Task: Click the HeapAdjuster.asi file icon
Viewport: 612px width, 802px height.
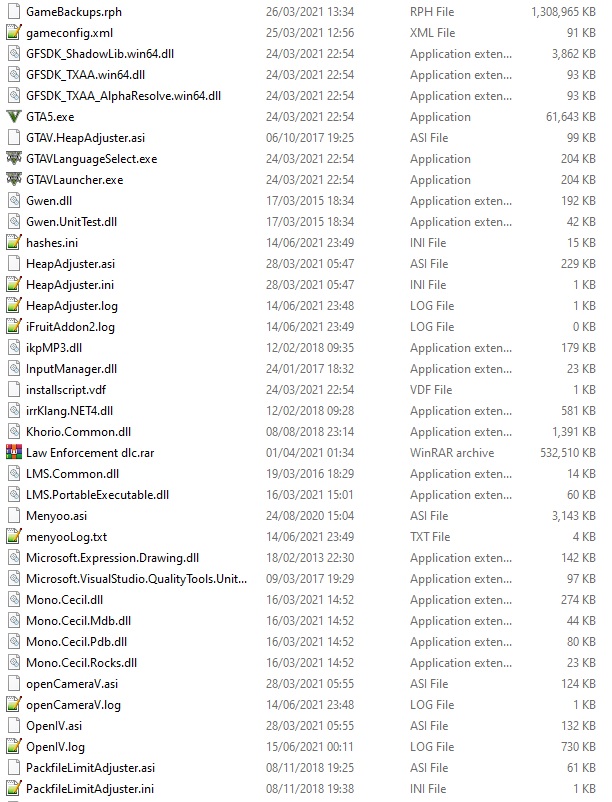Action: pyautogui.click(x=14, y=263)
